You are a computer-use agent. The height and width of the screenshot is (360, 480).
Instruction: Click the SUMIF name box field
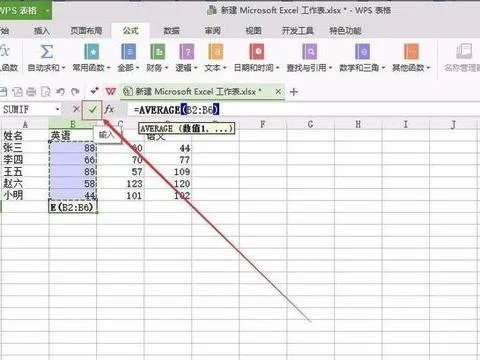(x=27, y=109)
